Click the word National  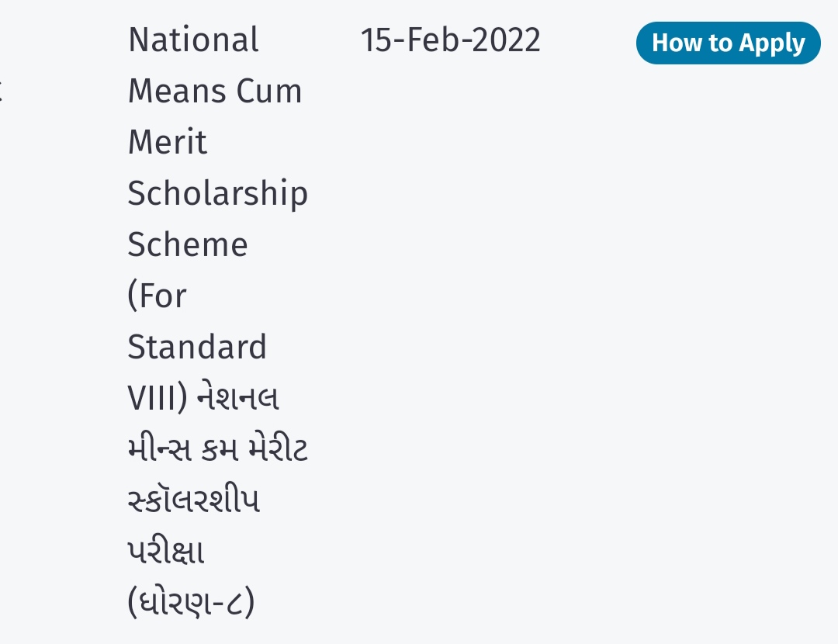pyautogui.click(x=193, y=40)
